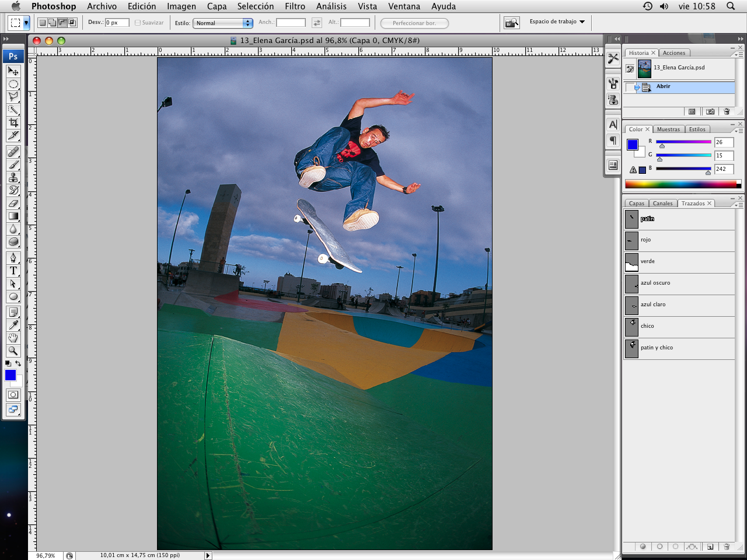This screenshot has height=560, width=747.
Task: Select the Pen tool
Action: point(13,258)
